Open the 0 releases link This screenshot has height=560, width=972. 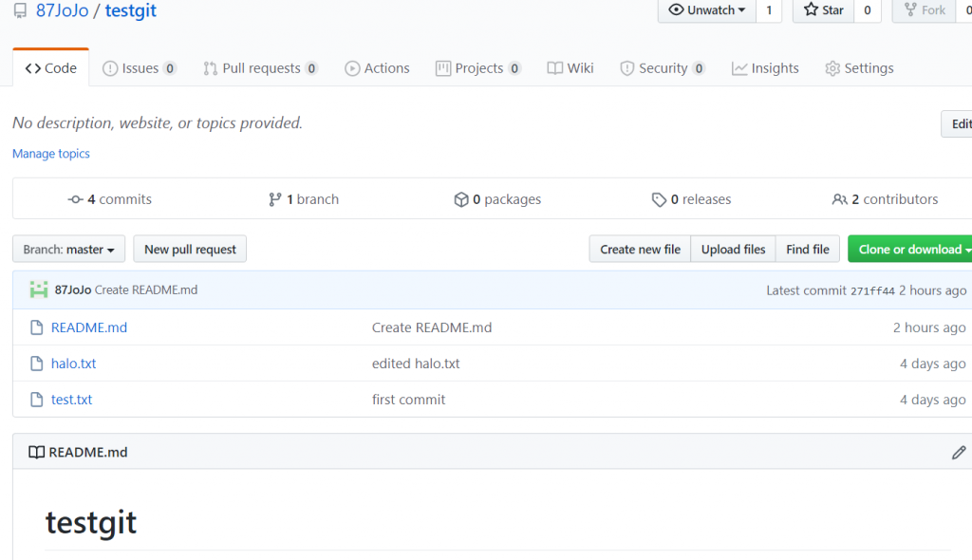pyautogui.click(x=691, y=199)
